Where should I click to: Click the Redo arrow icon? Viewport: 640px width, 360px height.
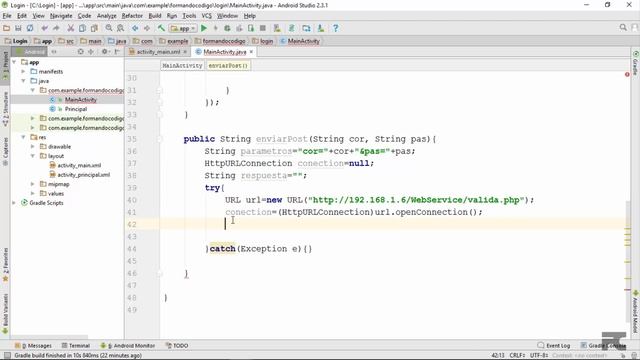pos(56,28)
